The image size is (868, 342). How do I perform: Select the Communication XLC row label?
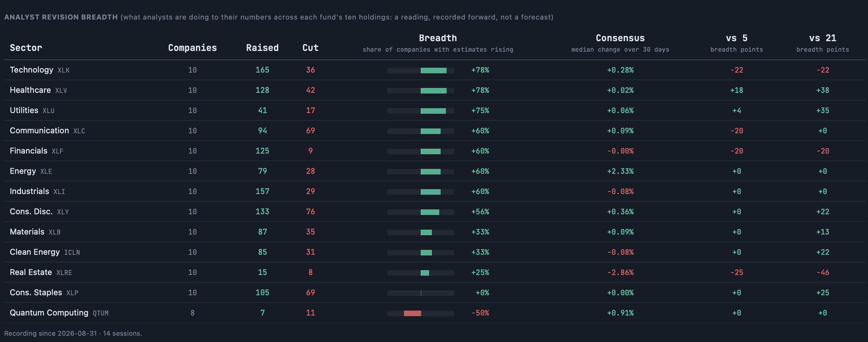pos(47,131)
